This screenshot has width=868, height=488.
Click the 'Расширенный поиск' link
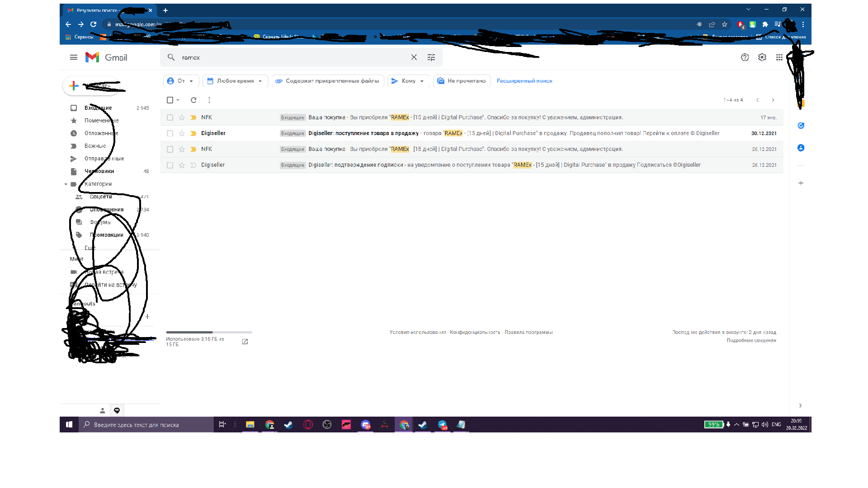coord(524,81)
